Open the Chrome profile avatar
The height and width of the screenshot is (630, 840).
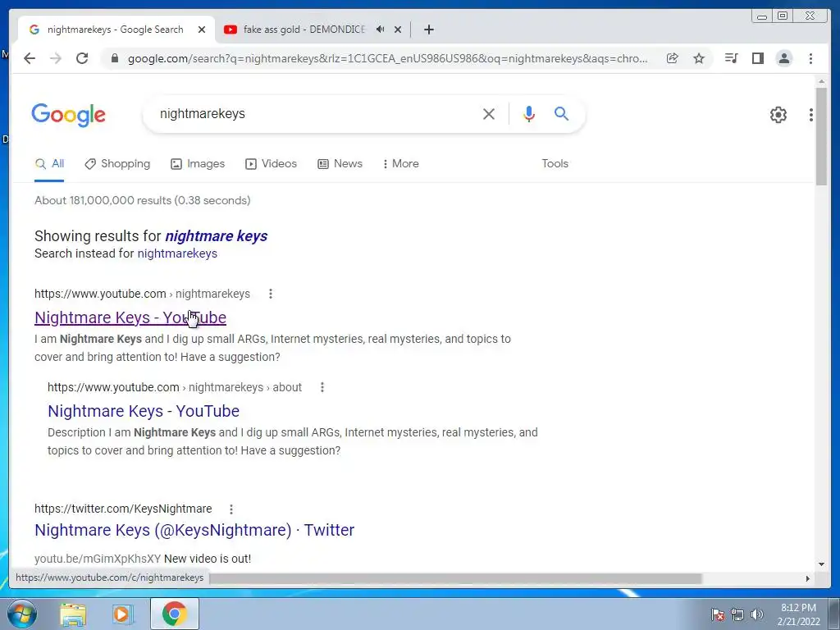pos(783,58)
